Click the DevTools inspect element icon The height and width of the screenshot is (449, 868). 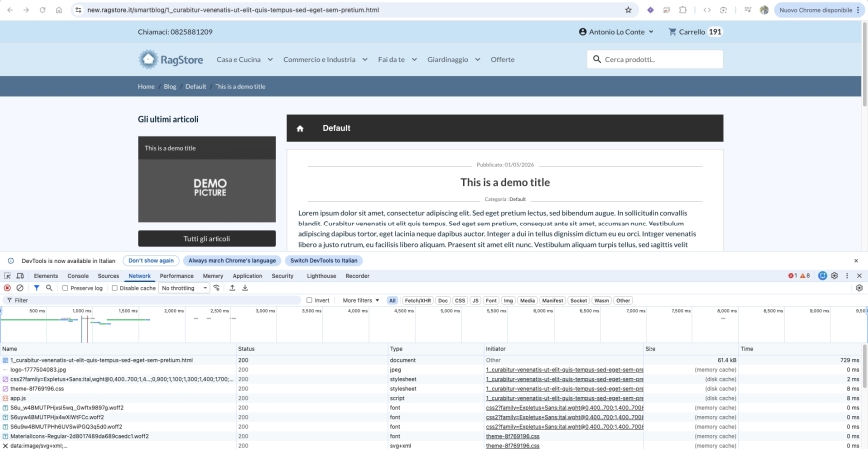[x=8, y=276]
